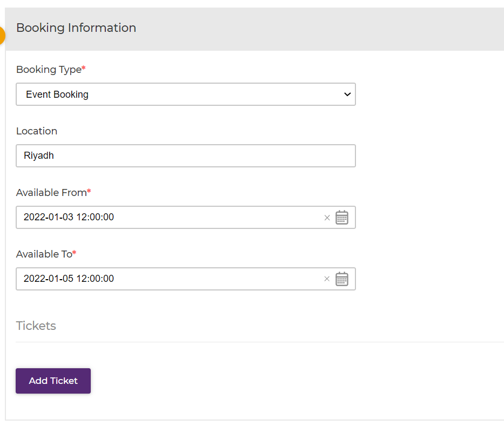Click the Available From label text
Viewport: 504px width, 426px height.
click(51, 193)
